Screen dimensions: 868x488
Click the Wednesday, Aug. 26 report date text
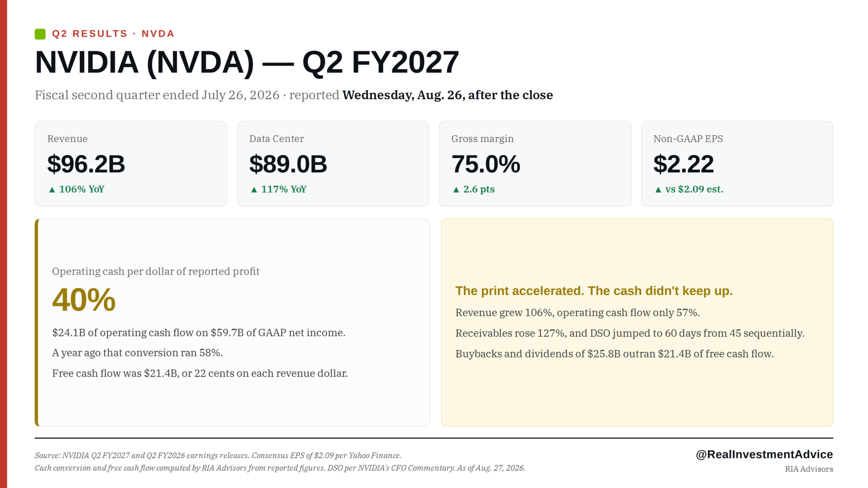pos(448,95)
